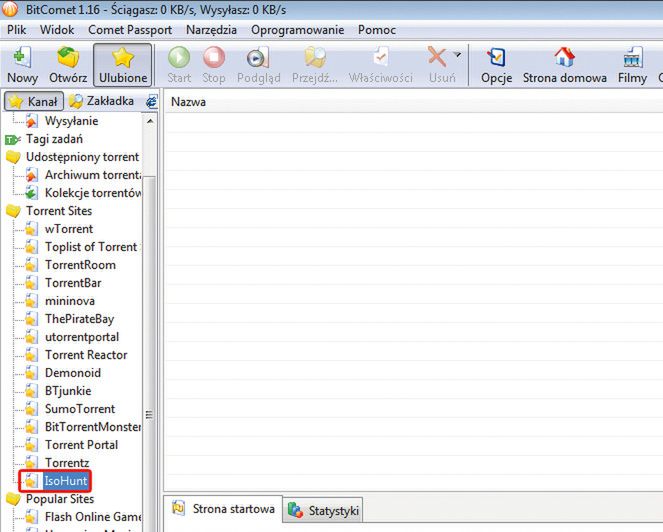
Task: Open the Comet Passport menu
Action: coord(130,30)
